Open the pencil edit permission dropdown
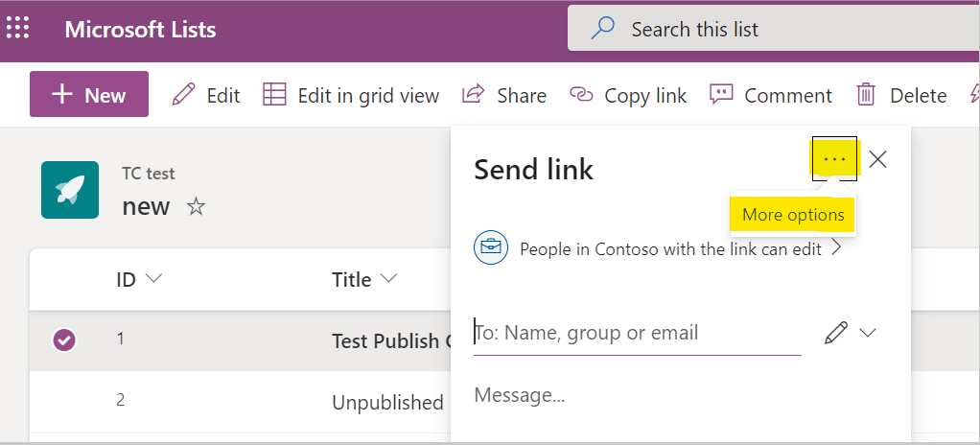The image size is (980, 445). pos(851,333)
